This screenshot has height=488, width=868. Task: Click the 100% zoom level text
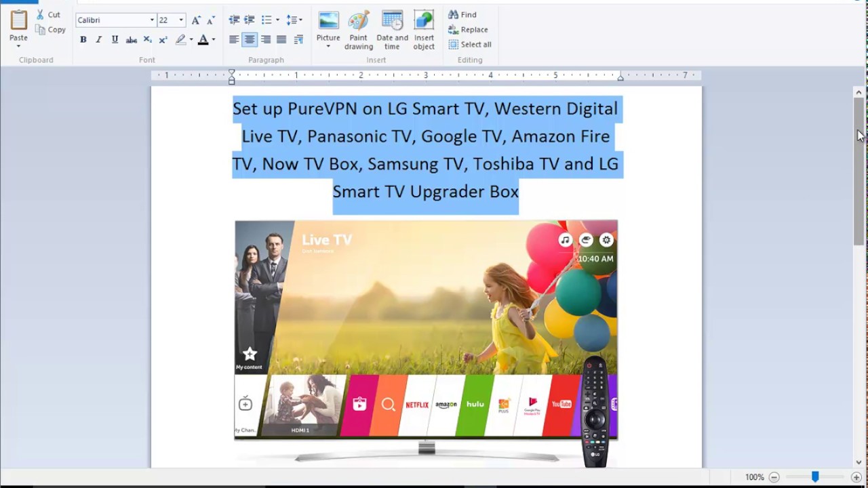(754, 477)
